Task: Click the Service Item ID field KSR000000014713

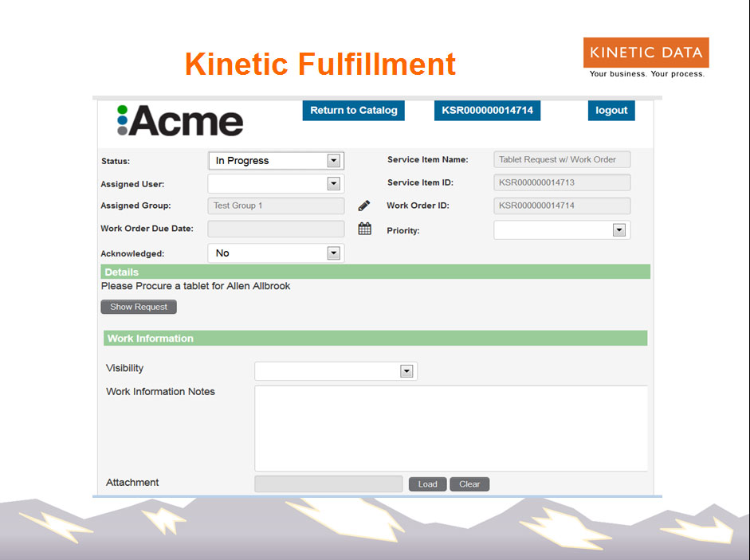Action: click(x=562, y=182)
